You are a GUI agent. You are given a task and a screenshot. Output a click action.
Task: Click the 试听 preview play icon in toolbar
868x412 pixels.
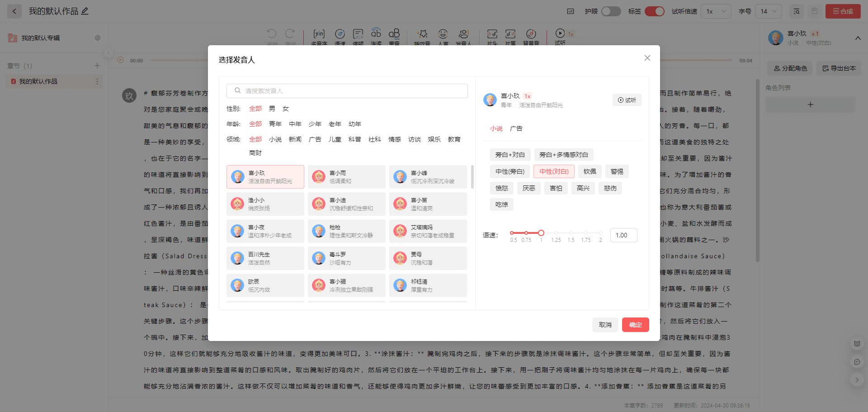coord(560,33)
